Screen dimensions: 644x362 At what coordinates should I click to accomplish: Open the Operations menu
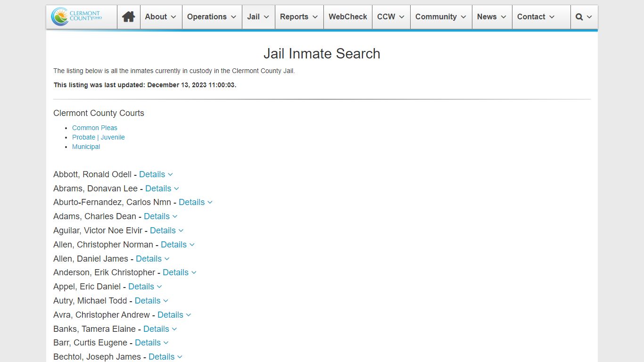click(212, 17)
